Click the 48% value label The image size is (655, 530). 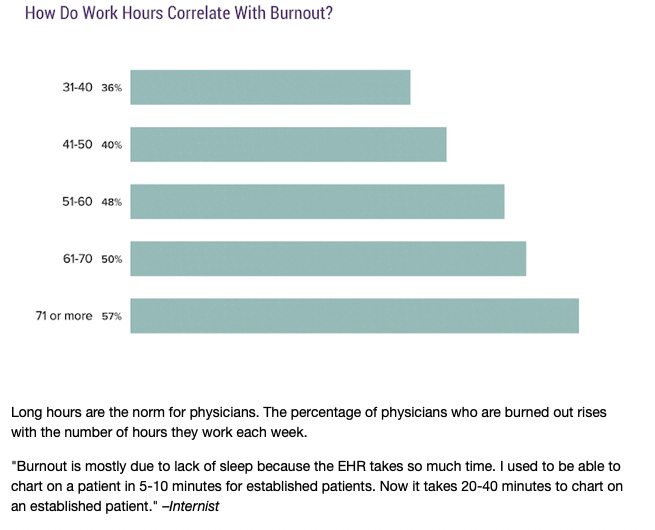coord(112,202)
